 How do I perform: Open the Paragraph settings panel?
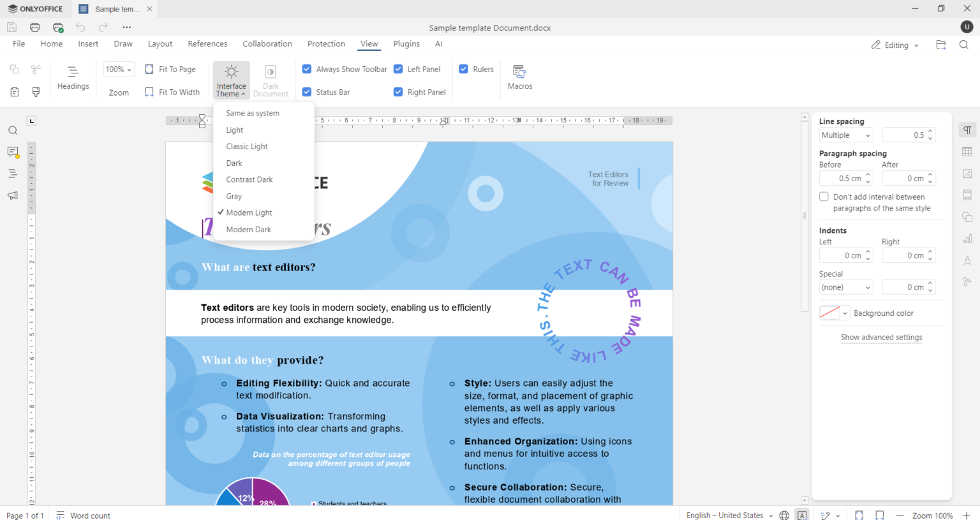pyautogui.click(x=967, y=130)
